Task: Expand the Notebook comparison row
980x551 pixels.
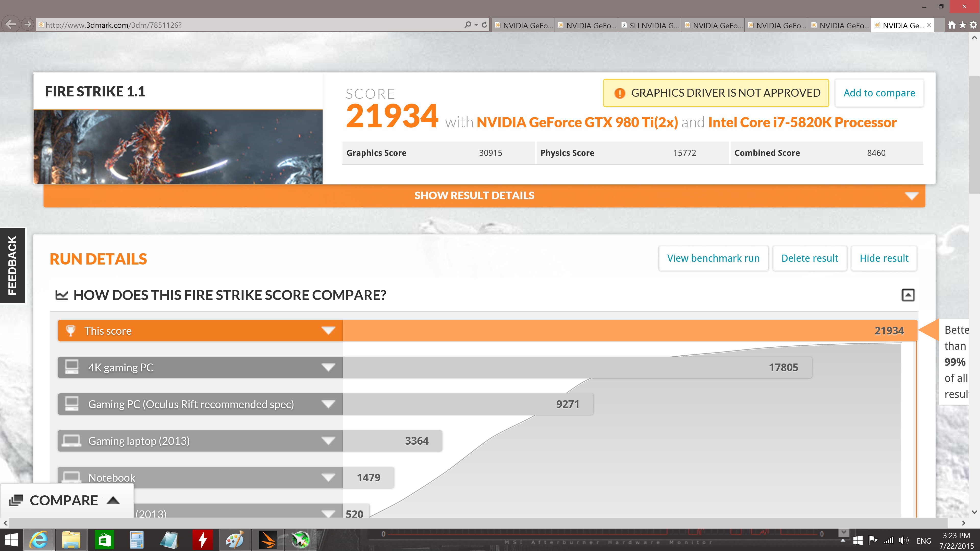Action: click(328, 477)
